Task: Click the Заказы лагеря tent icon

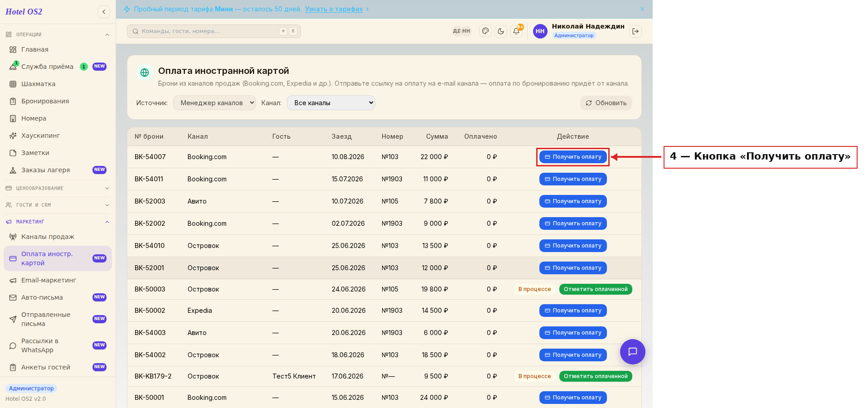Action: [x=13, y=170]
